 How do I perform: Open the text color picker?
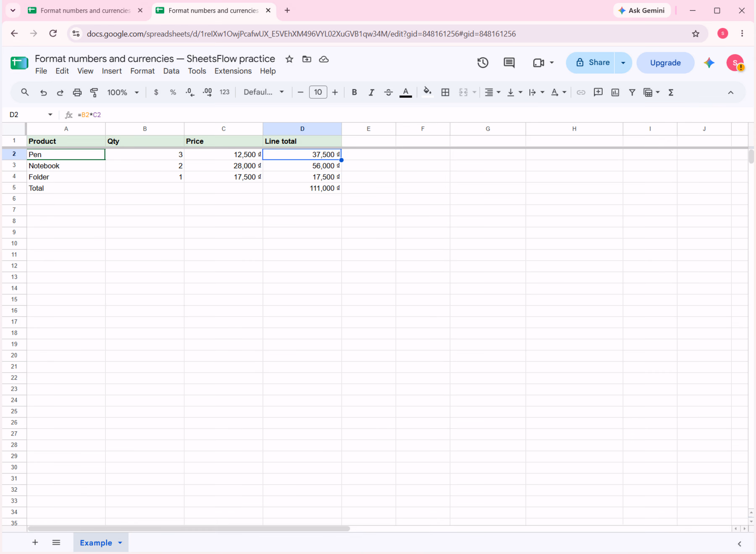coord(406,92)
